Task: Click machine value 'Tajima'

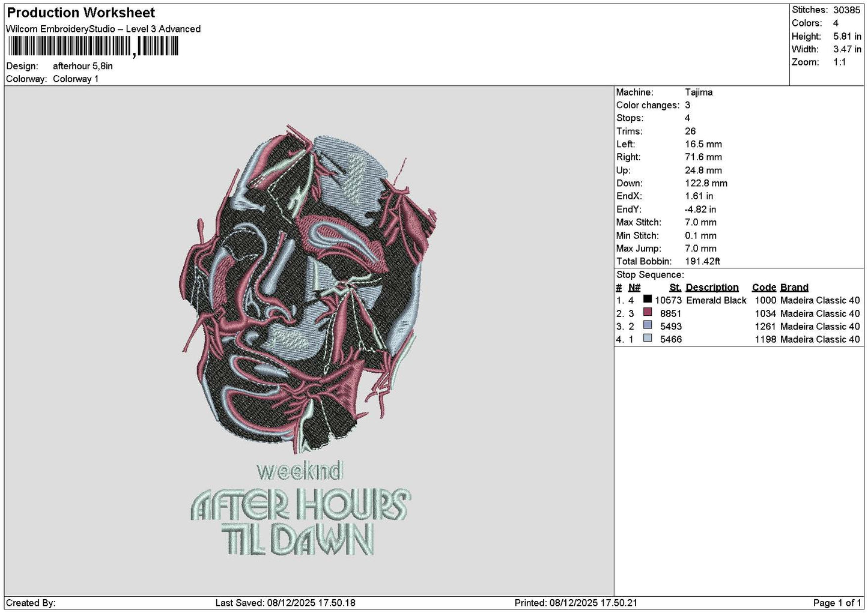Action: (x=699, y=92)
